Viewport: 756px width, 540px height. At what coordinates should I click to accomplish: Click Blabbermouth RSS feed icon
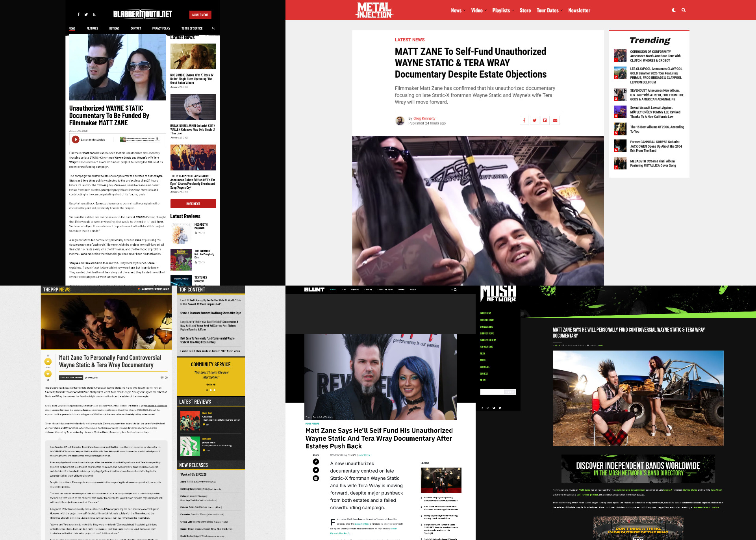click(x=94, y=15)
